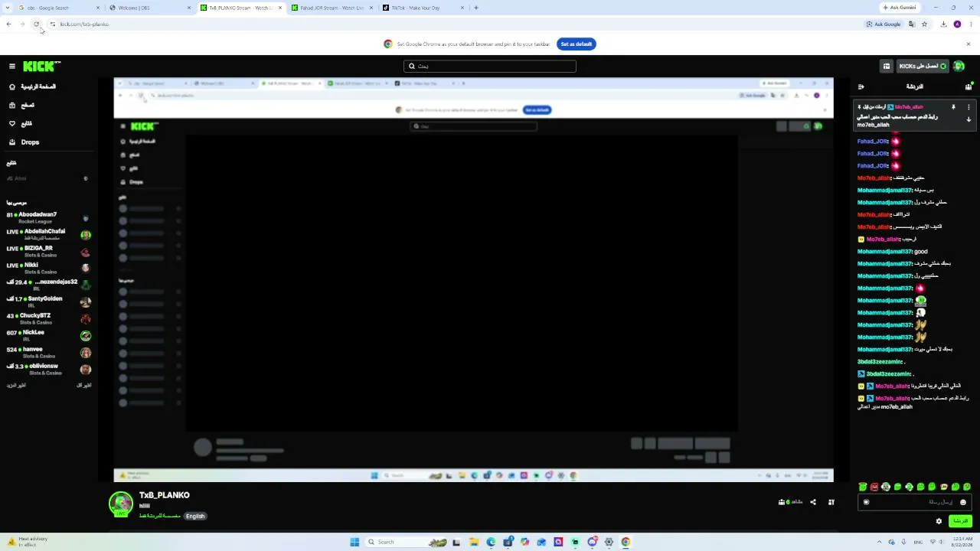Open Aboodadwan7 recommended channel
The image size is (980, 551).
(x=48, y=217)
